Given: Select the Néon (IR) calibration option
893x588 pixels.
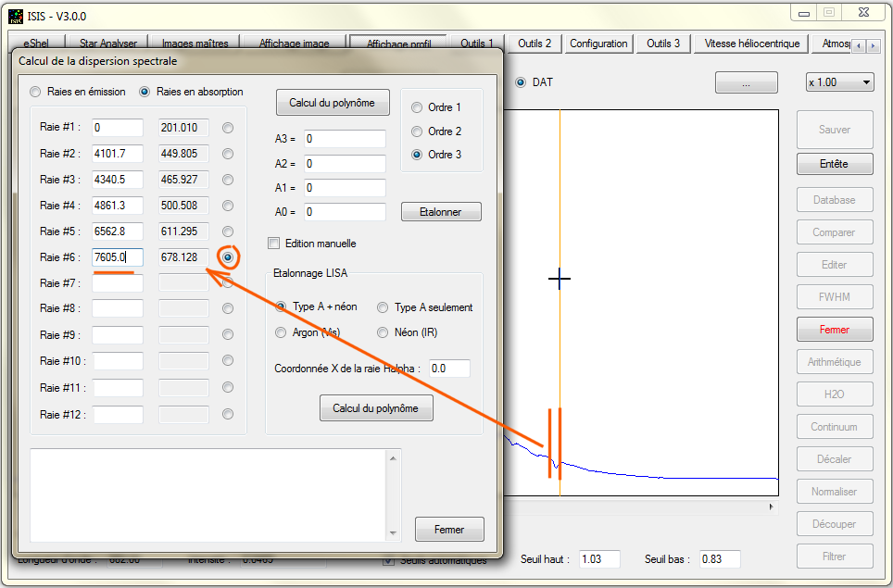Looking at the screenshot, I should [383, 332].
